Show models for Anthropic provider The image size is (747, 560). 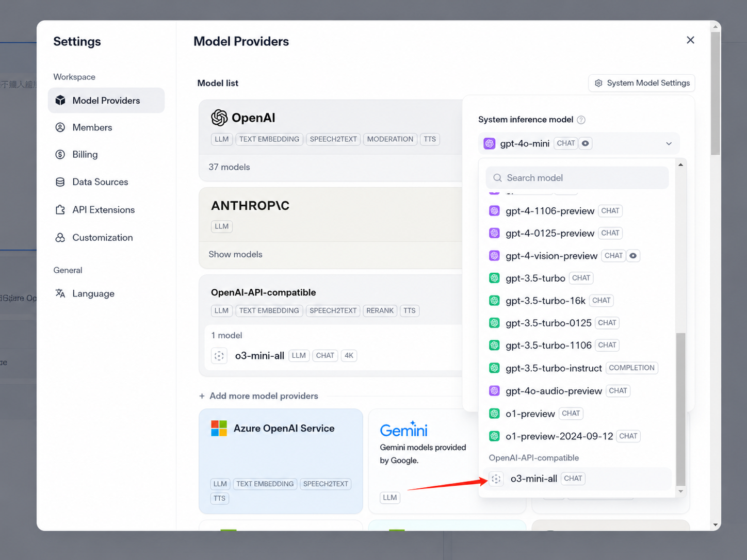[x=235, y=254]
